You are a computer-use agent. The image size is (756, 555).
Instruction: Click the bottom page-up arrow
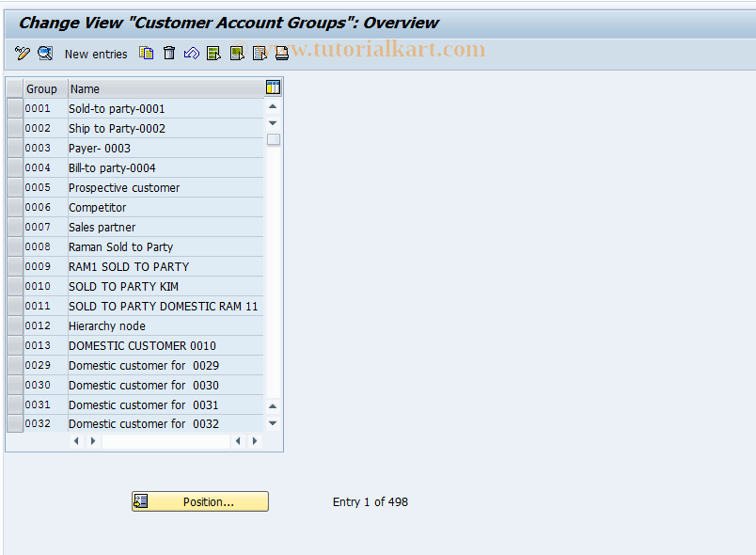[273, 406]
